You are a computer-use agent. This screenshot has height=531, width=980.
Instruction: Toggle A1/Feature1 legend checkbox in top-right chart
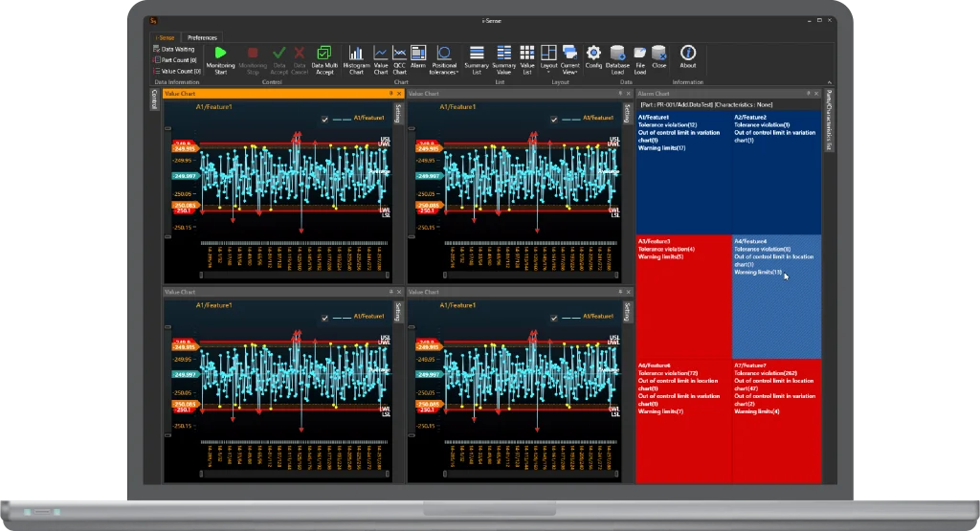click(x=552, y=119)
